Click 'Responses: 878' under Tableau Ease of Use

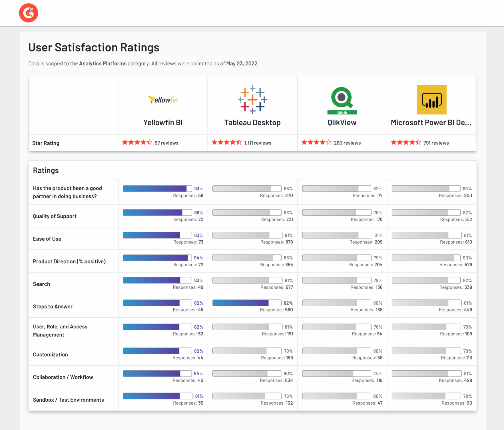[x=277, y=242]
